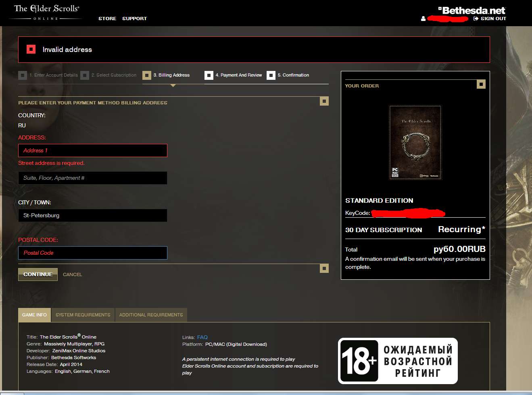
Task: Click the total price 'руб0.00RUB'
Action: pos(459,249)
